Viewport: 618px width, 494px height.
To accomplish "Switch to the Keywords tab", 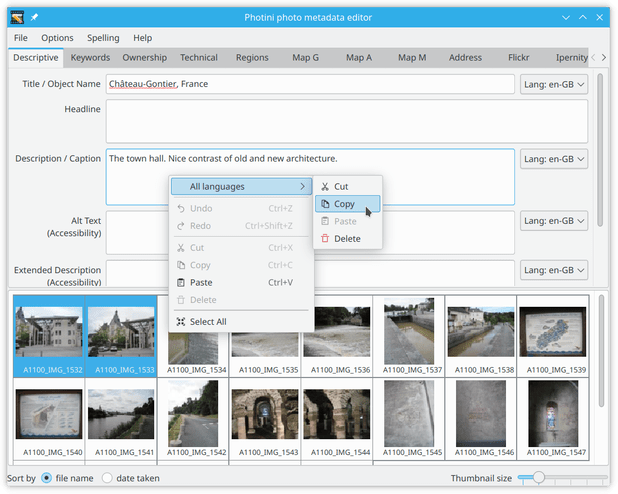I will click(90, 58).
